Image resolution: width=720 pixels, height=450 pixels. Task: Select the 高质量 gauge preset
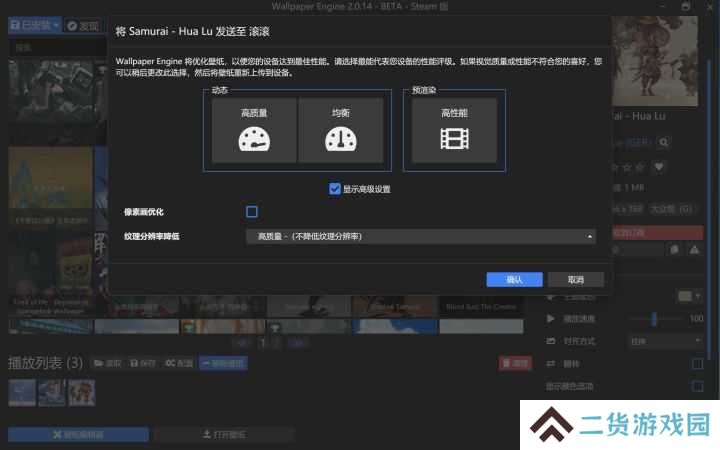click(x=254, y=130)
